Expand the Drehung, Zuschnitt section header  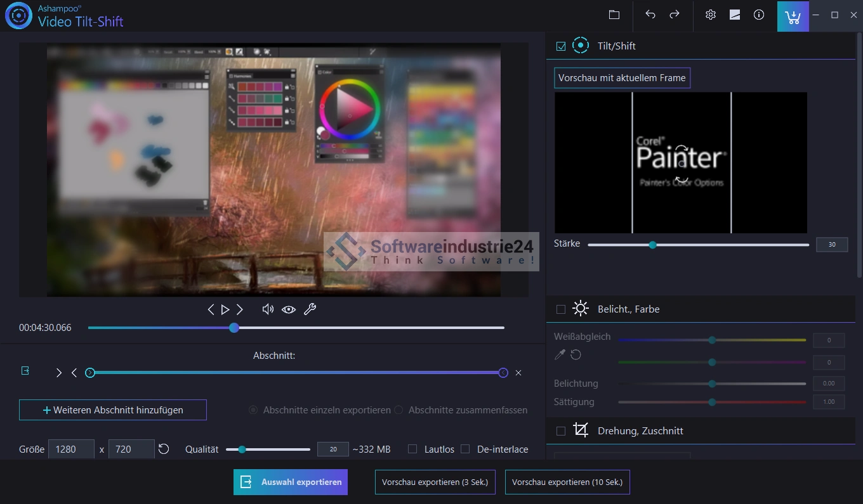(x=640, y=431)
